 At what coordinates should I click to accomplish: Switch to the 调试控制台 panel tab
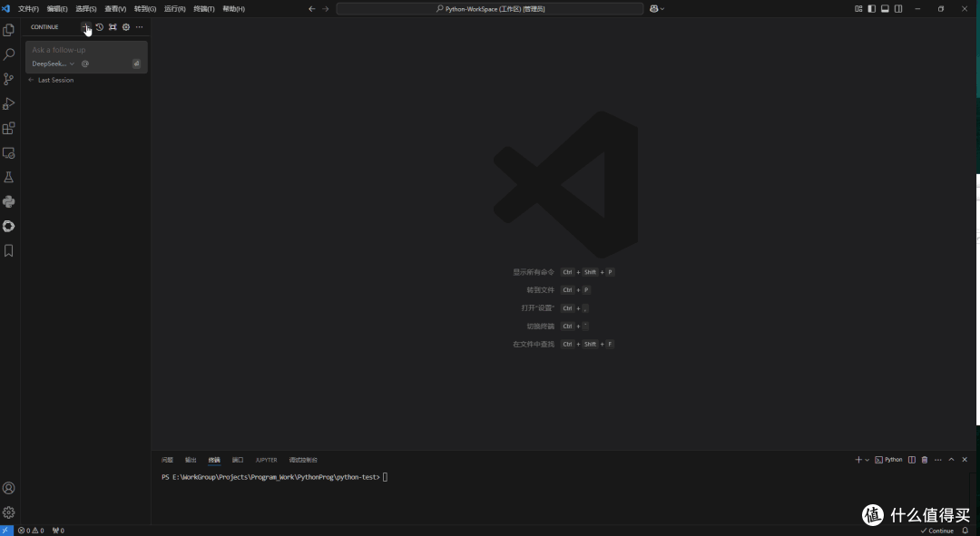point(303,460)
